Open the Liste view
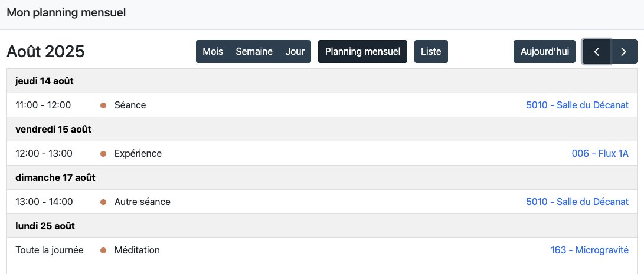 tap(431, 52)
